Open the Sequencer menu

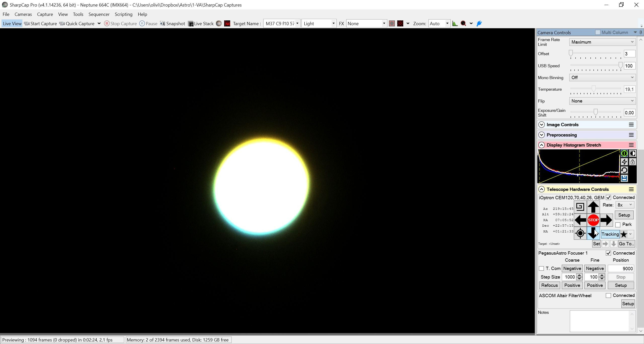[99, 14]
